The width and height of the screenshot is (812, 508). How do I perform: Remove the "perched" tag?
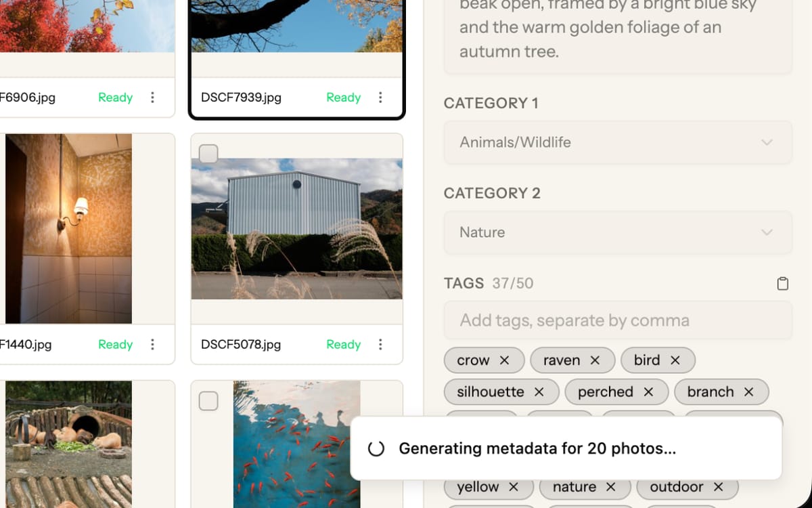(x=650, y=391)
